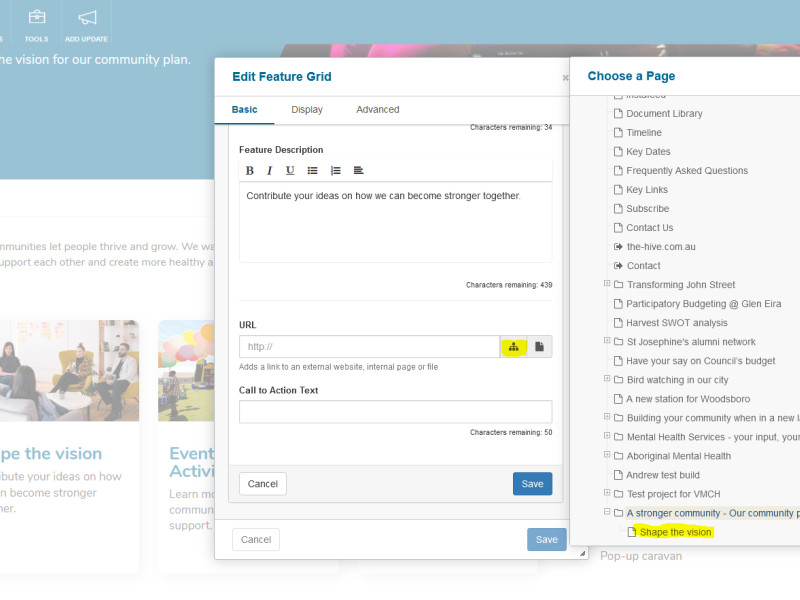Expand the Aboriginal Mental Health folder

[x=607, y=455]
